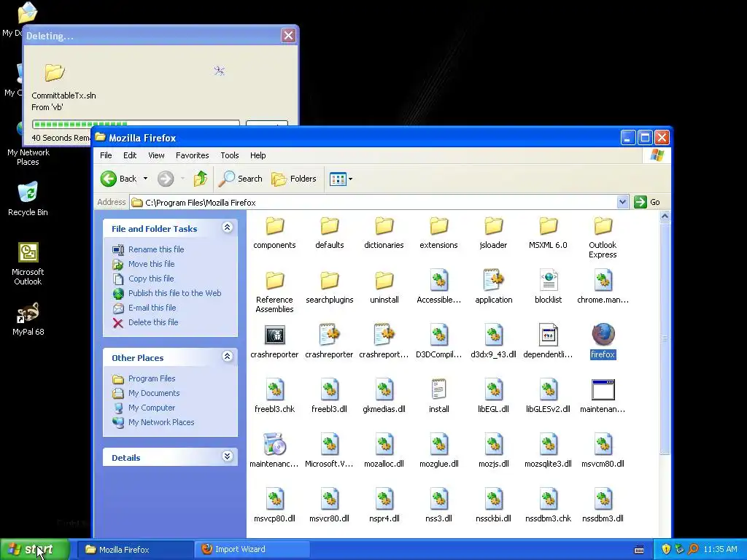Click Rename this file link
The height and width of the screenshot is (560, 747).
point(156,249)
